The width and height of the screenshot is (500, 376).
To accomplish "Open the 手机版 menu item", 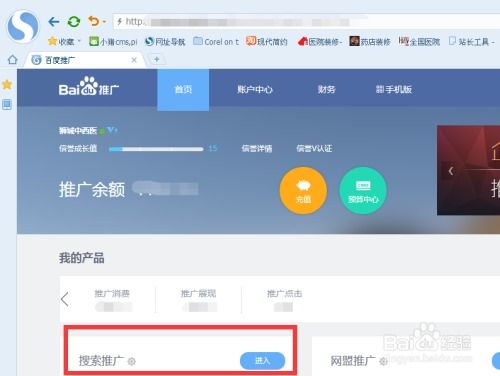I will point(394,89).
